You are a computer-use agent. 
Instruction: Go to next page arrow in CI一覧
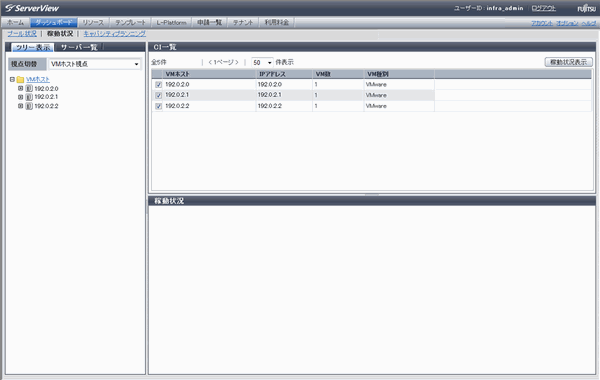click(x=237, y=62)
